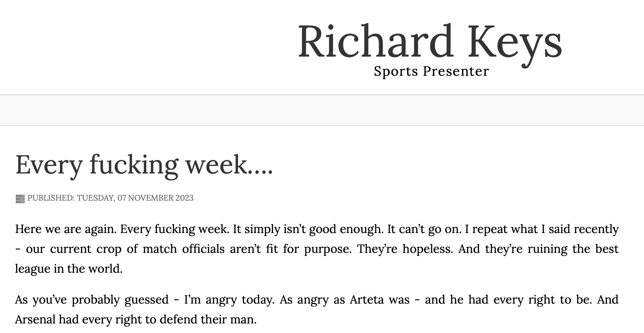Click the empty gray navigation bar
Image resolution: width=644 pixels, height=333 pixels.
click(322, 110)
